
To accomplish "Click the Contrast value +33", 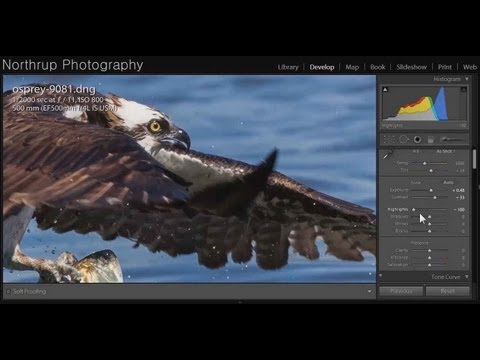I will pyautogui.click(x=460, y=197).
